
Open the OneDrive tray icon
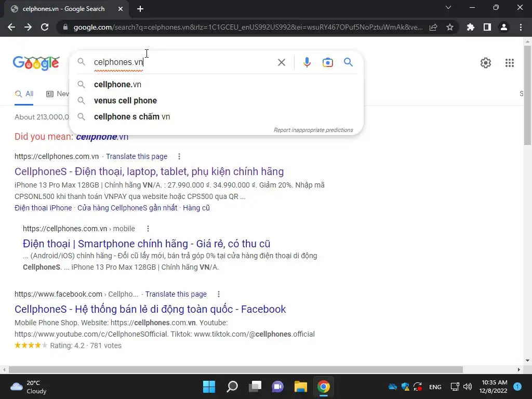click(x=393, y=387)
